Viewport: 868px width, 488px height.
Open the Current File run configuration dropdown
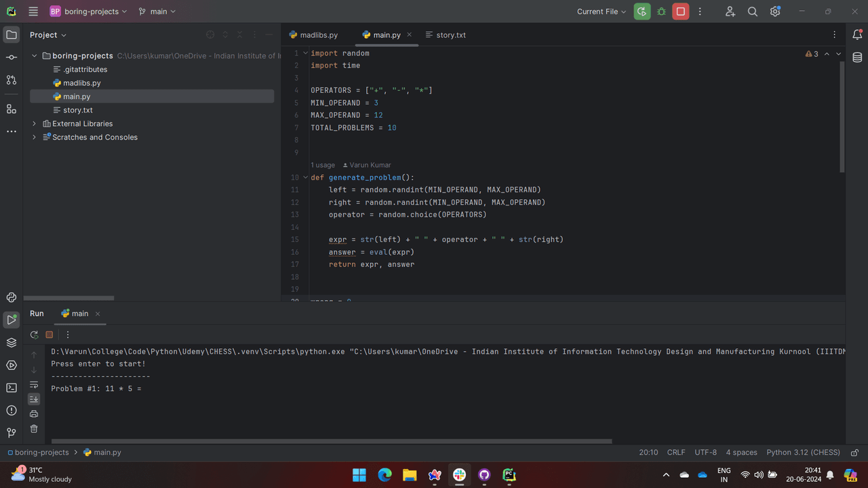[x=601, y=12]
